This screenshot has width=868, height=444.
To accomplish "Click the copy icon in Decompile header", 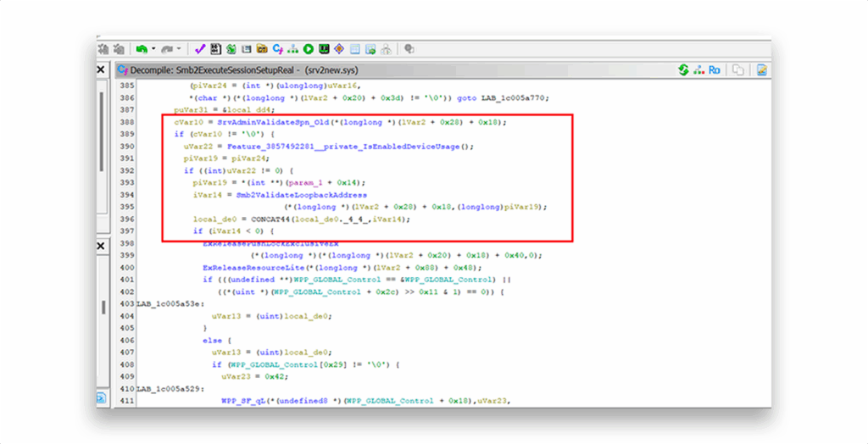I will [738, 69].
